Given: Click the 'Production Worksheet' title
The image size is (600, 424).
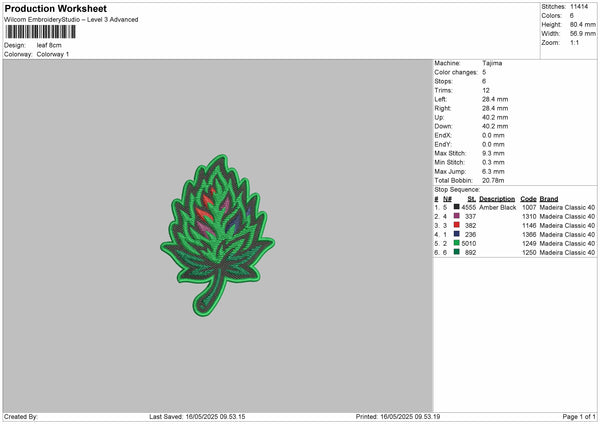Looking at the screenshot, I should coord(55,8).
